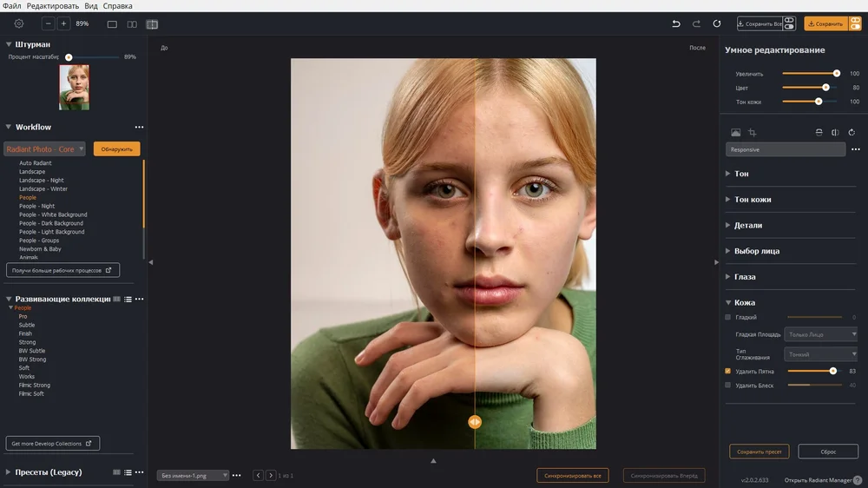868x488 pixels.
Task: Uncheck the Удалить Пятна checkbox
Action: [x=728, y=371]
